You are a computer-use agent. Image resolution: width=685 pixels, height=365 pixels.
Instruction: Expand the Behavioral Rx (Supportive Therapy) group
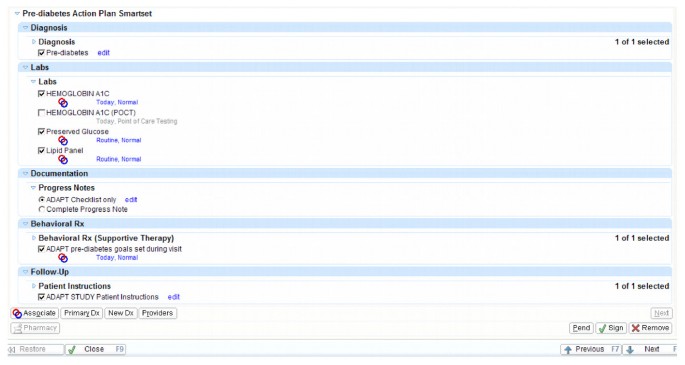(x=34, y=238)
